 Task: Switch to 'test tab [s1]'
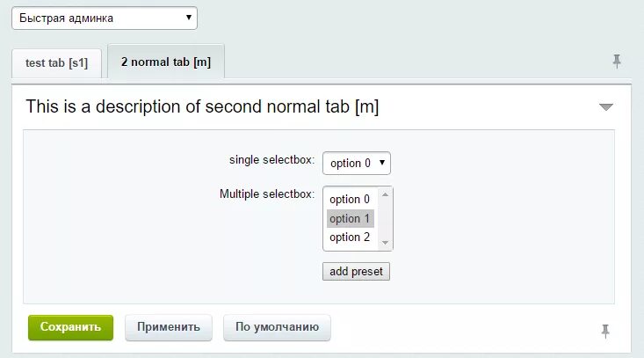[x=56, y=63]
